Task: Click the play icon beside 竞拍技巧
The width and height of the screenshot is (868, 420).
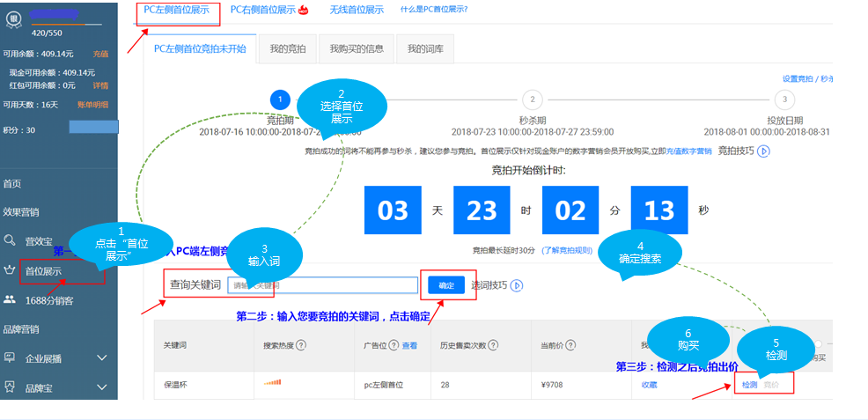Action: (x=763, y=151)
